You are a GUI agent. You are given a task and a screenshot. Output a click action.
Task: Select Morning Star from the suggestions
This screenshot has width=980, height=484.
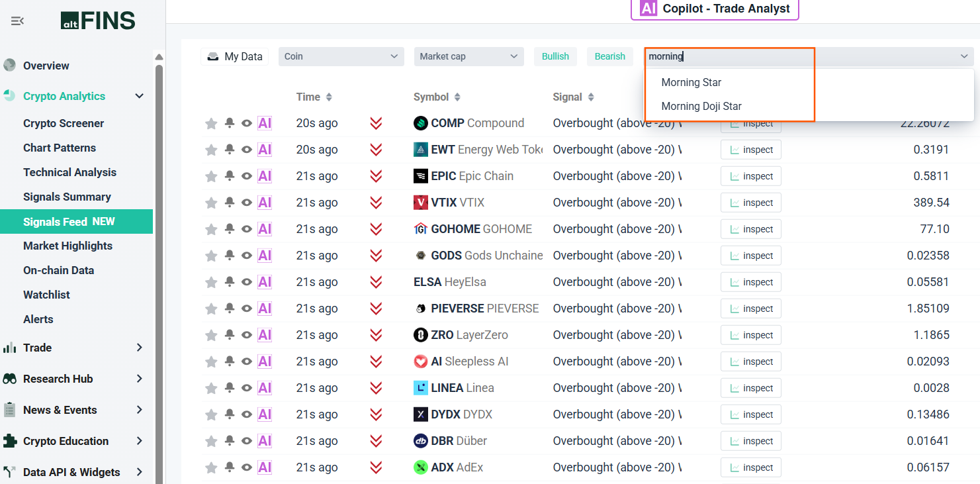tap(691, 82)
